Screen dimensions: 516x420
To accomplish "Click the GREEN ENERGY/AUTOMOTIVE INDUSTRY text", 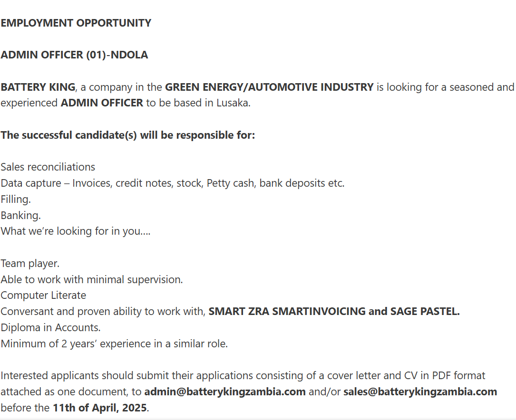I will pyautogui.click(x=269, y=87).
